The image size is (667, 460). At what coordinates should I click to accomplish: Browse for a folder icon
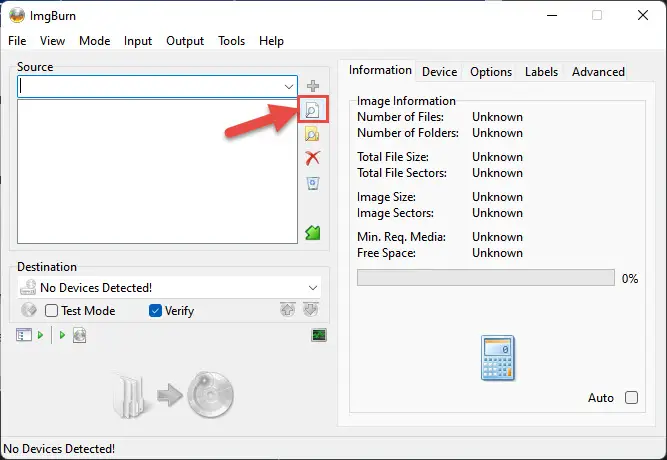point(312,134)
